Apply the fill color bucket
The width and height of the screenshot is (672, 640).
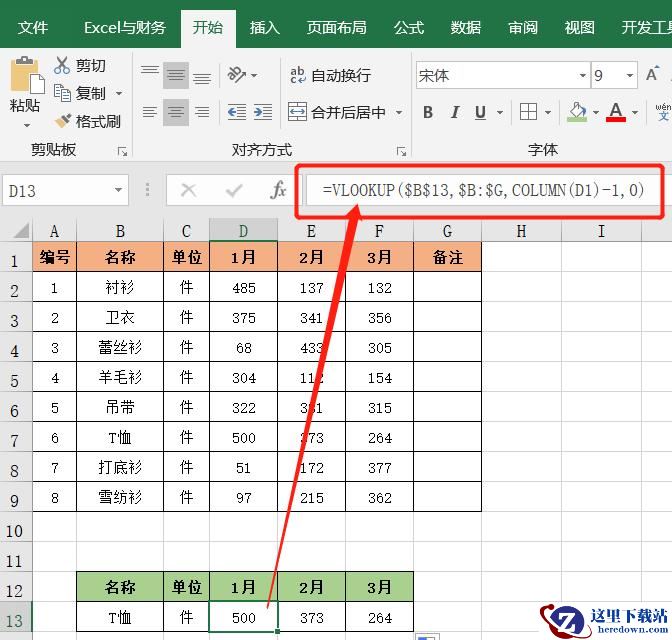(577, 112)
